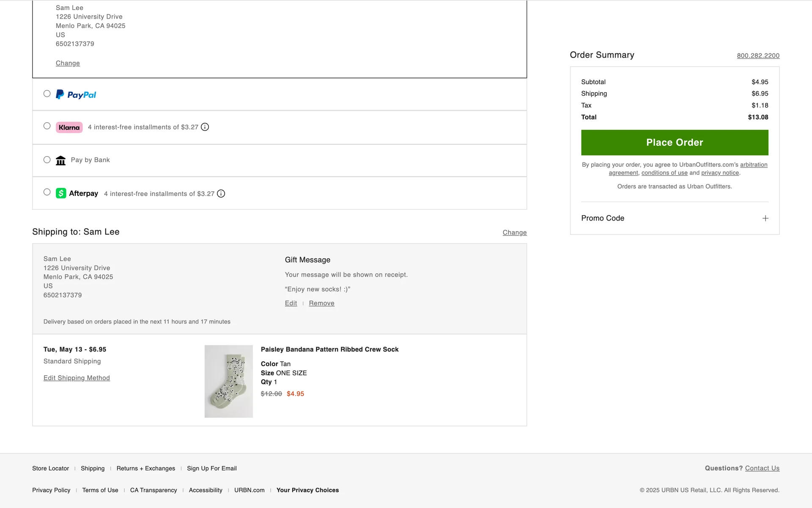Click Edit Shipping Method link
This screenshot has height=508, width=812.
[x=77, y=378]
